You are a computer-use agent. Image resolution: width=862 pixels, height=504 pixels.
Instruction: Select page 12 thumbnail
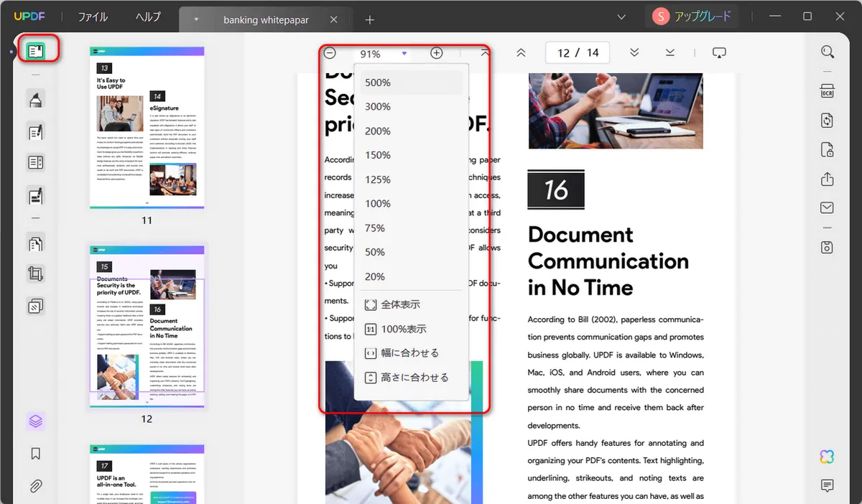coord(147,326)
